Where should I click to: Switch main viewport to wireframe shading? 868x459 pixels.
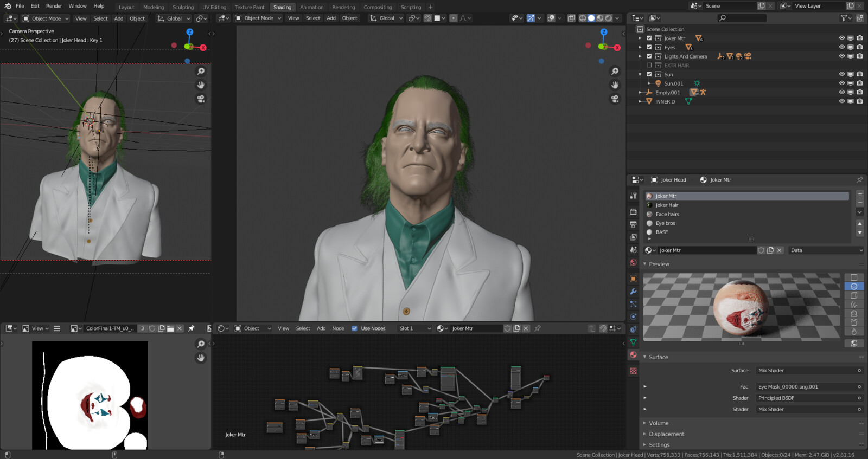point(583,18)
